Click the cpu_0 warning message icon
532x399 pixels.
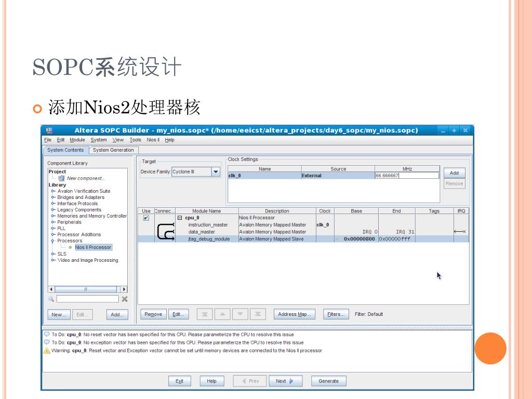tap(47, 351)
